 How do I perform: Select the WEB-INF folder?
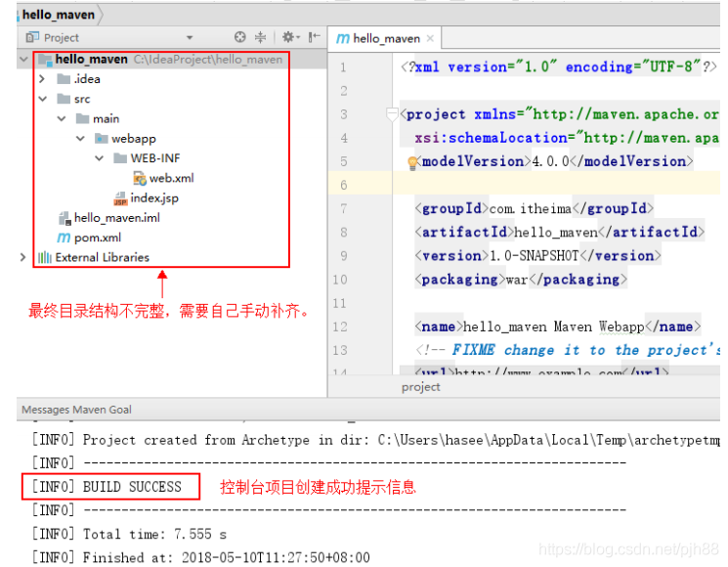pos(155,158)
